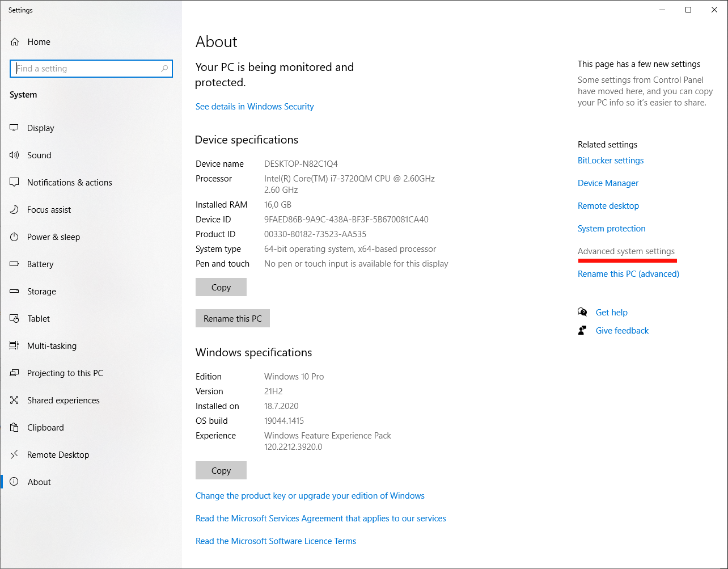Viewport: 728px width, 569px height.
Task: Change product key or upgrade Windows edition
Action: 310,496
